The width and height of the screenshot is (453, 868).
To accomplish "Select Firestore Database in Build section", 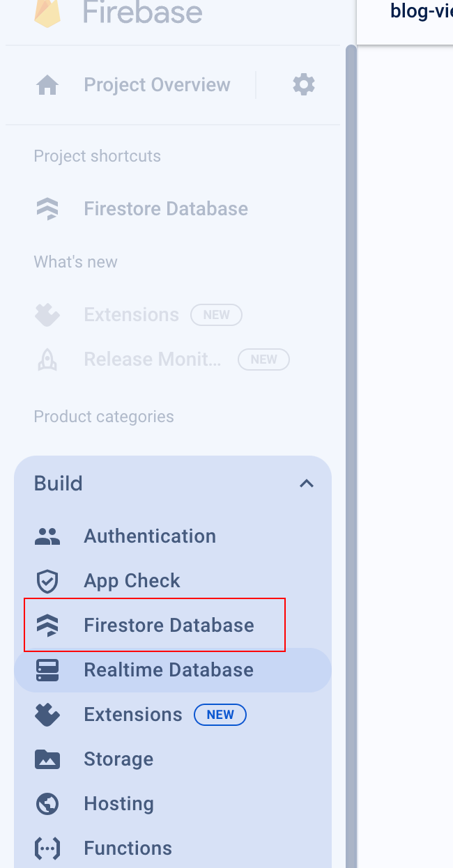I will pyautogui.click(x=169, y=626).
